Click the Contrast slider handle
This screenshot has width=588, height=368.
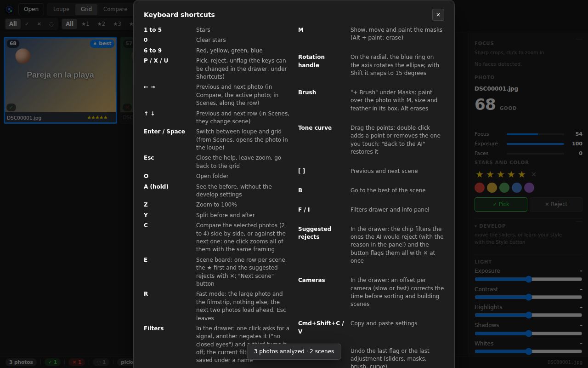(529, 297)
